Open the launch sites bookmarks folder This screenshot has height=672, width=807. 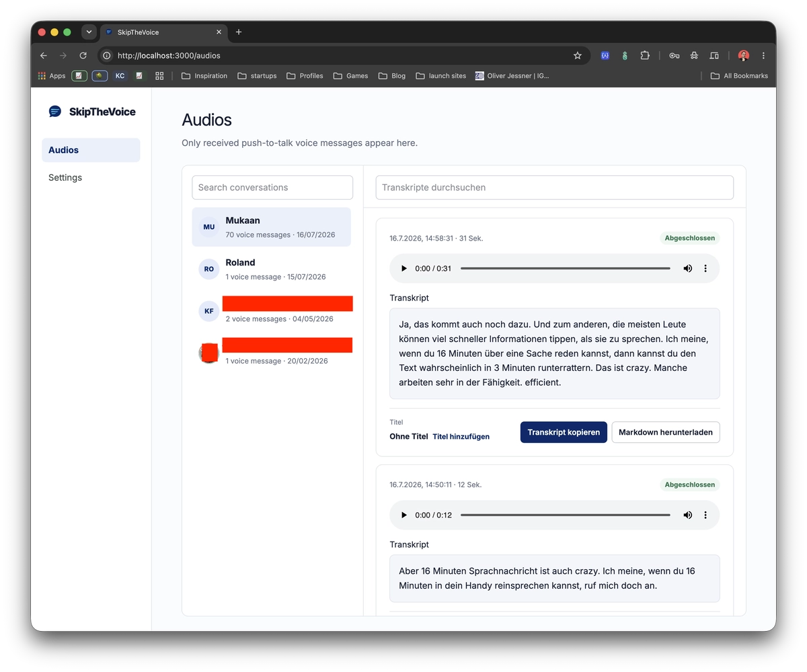[440, 76]
